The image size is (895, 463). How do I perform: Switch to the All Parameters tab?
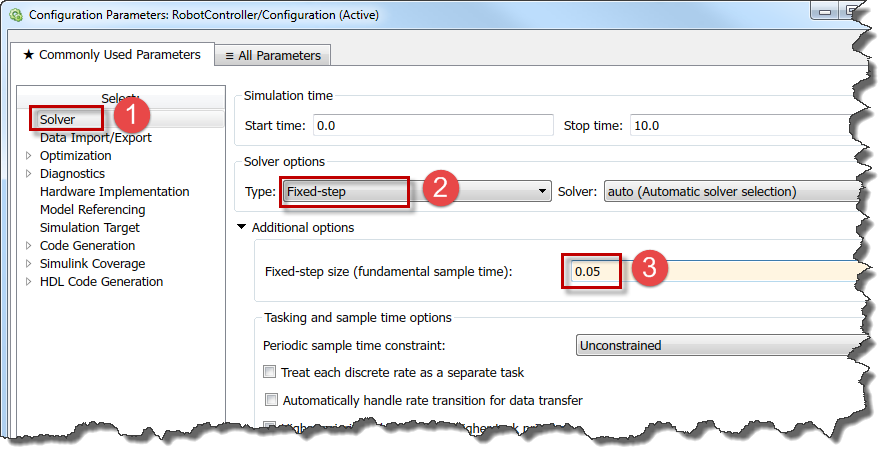point(273,56)
